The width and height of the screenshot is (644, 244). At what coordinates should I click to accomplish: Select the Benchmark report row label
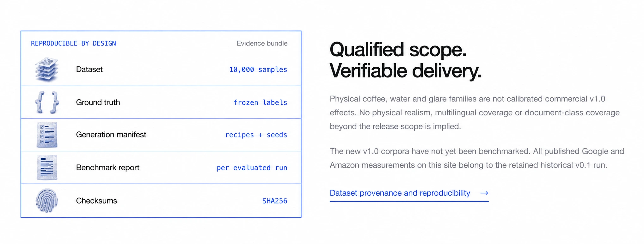[x=107, y=168]
